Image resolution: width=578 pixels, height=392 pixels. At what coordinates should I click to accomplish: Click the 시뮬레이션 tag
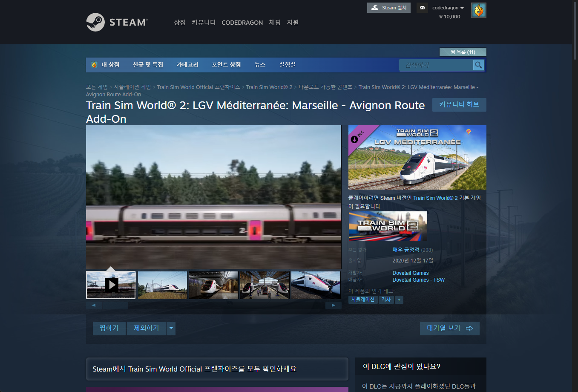tap(363, 300)
